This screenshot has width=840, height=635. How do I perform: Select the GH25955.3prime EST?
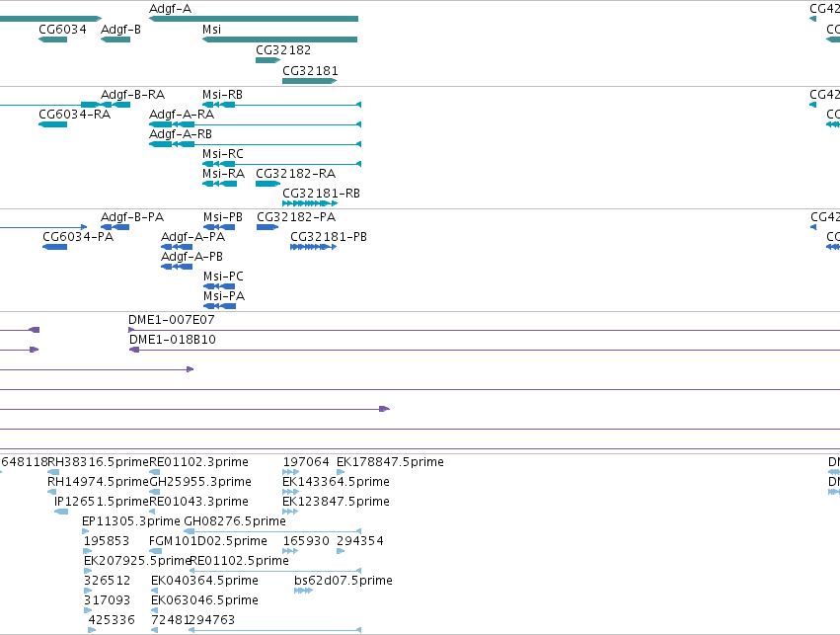click(155, 493)
